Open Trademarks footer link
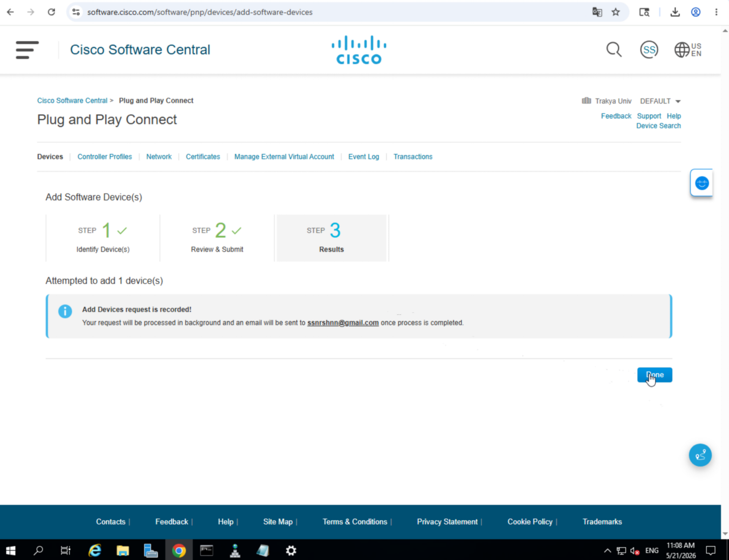The image size is (729, 560). [602, 522]
